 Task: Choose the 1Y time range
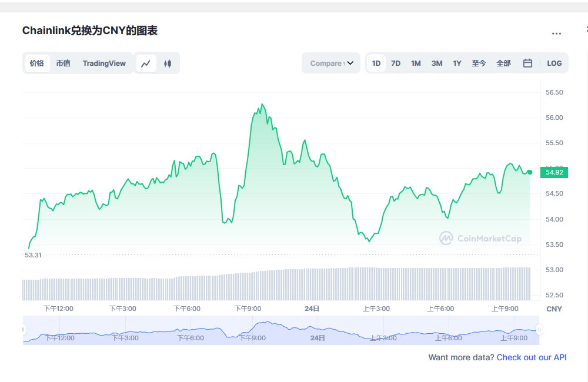pyautogui.click(x=457, y=63)
